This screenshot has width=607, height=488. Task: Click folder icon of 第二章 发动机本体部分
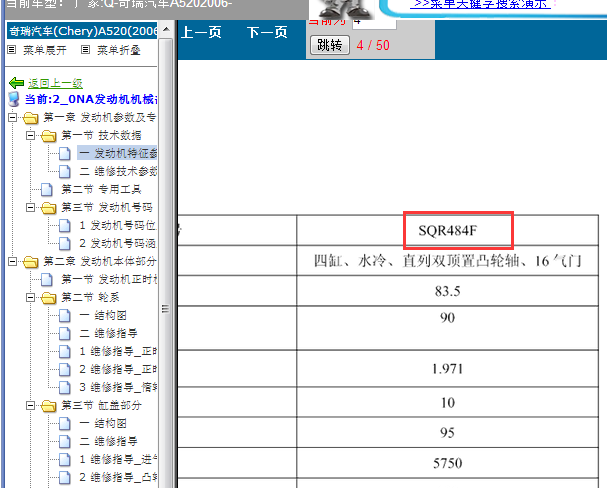[31, 262]
